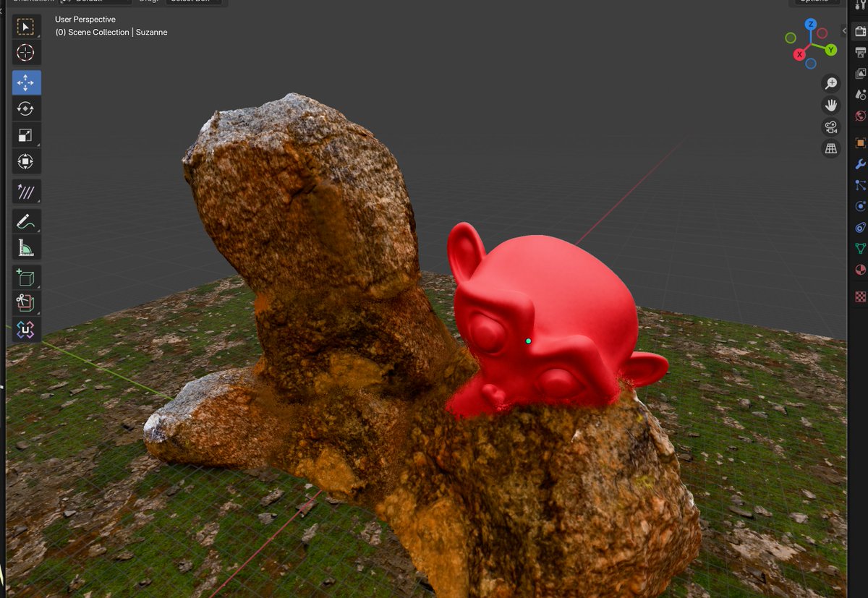Click the 'User Perspective' overlay text
This screenshot has height=598, width=868.
point(85,20)
